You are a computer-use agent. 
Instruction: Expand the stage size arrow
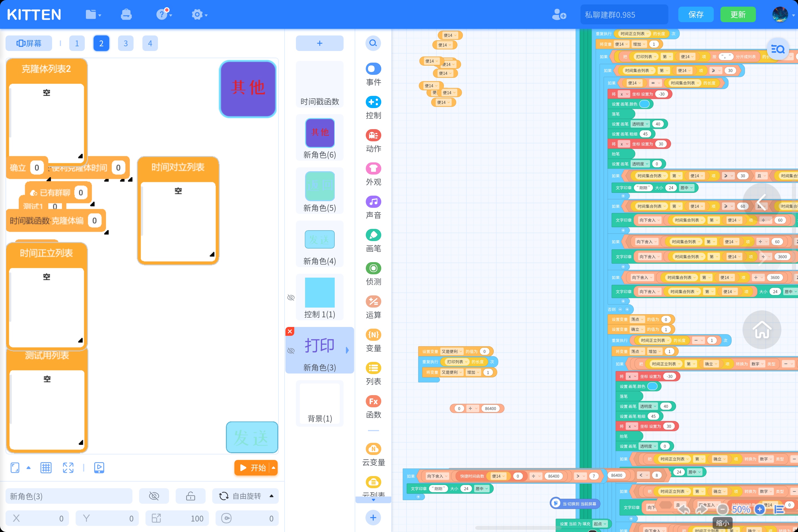[x=29, y=468]
